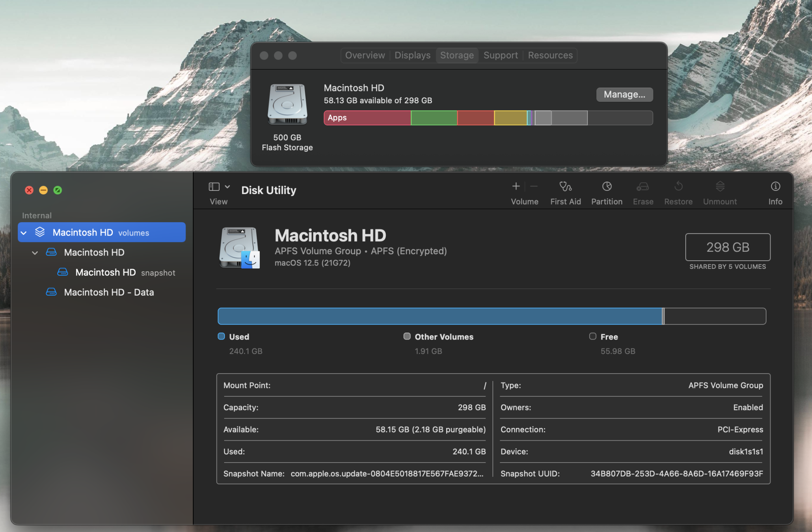The height and width of the screenshot is (532, 812).
Task: Click the yellow storage bar segment
Action: pyautogui.click(x=510, y=118)
